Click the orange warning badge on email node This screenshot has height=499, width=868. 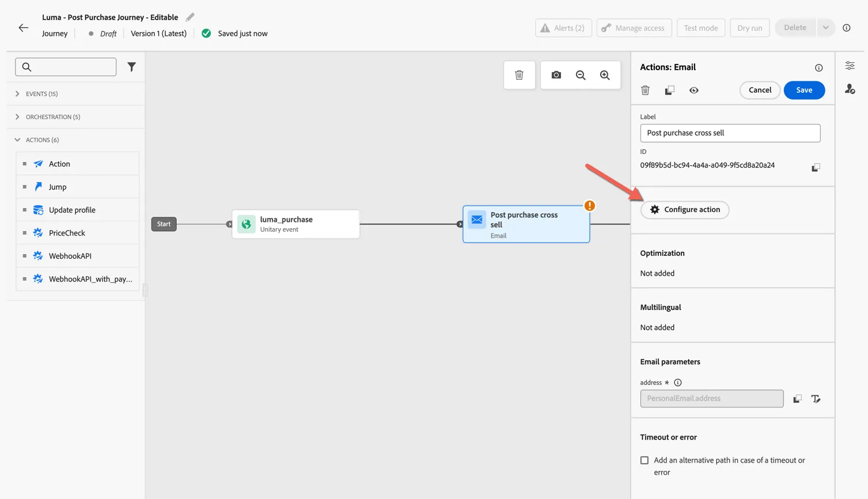[x=589, y=206]
